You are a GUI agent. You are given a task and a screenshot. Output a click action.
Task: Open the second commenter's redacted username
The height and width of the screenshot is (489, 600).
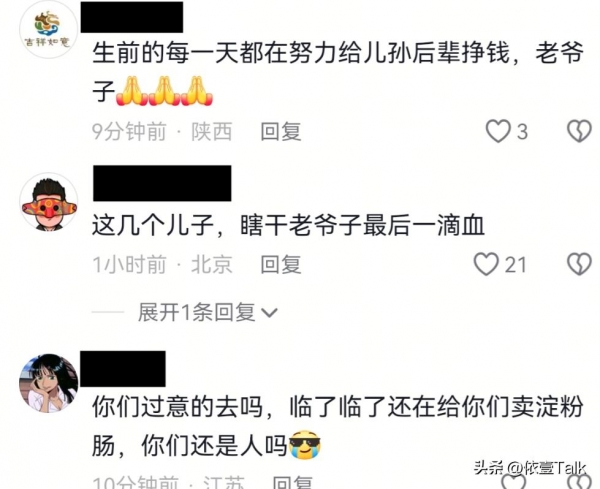tap(162, 183)
